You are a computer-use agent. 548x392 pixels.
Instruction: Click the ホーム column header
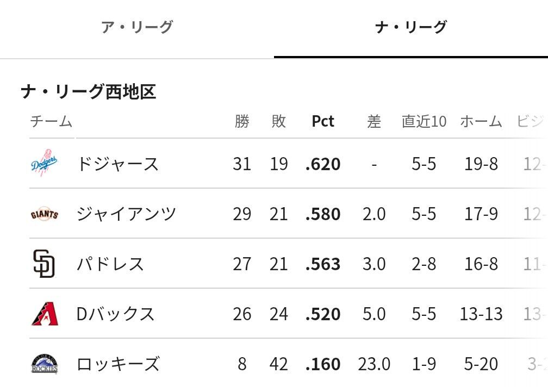pyautogui.click(x=481, y=121)
